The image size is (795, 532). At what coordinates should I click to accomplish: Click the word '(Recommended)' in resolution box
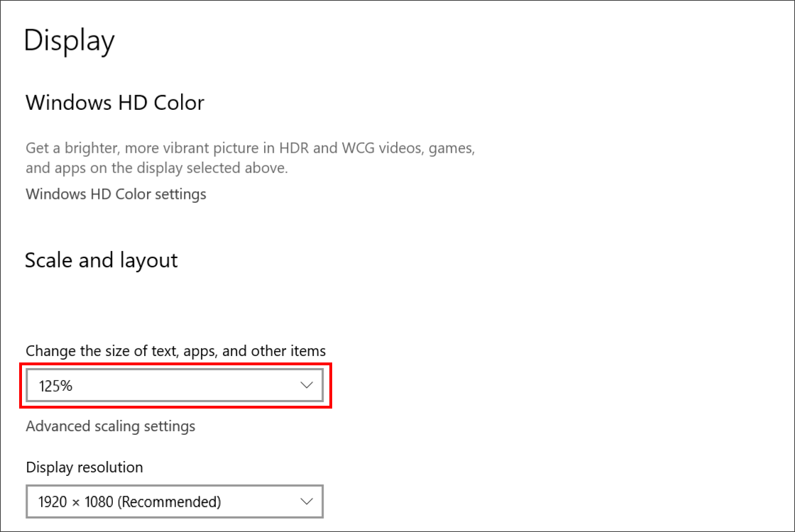[170, 501]
